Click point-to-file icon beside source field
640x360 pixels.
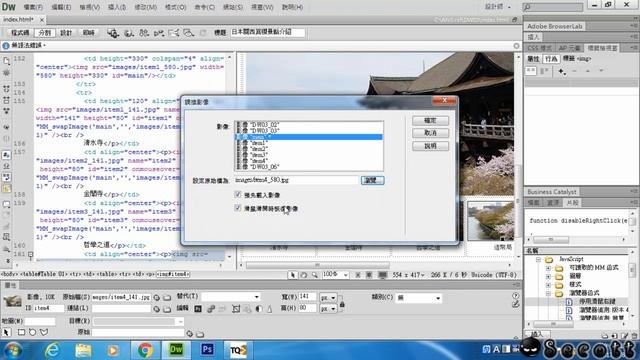point(157,298)
